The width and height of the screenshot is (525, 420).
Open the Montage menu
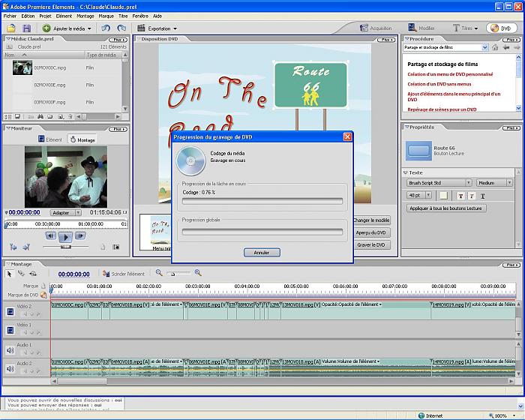[85, 16]
